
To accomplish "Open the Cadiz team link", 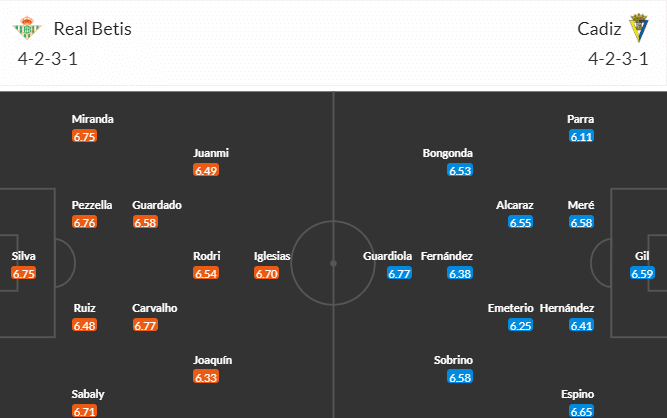I will coord(593,29).
